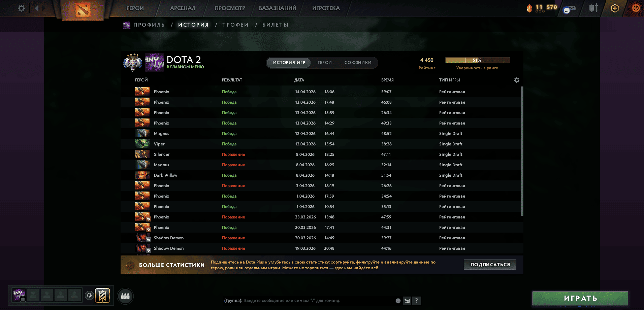Image resolution: width=644 pixels, height=310 pixels.
Task: Click match history scrollbar
Action: [522, 151]
